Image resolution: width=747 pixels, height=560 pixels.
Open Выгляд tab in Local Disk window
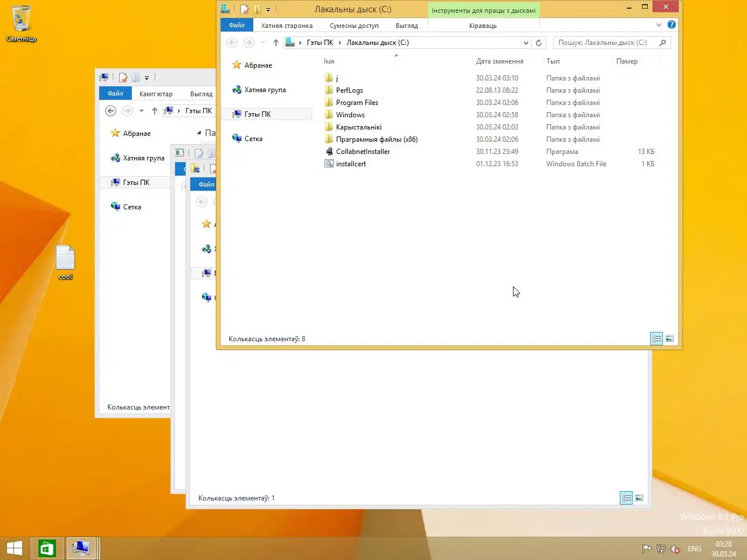tap(407, 26)
